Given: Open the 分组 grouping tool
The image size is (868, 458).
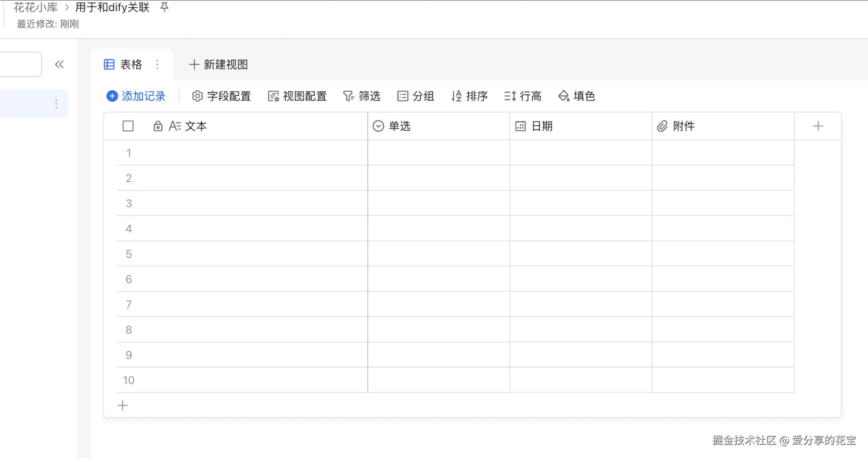Looking at the screenshot, I should point(416,96).
